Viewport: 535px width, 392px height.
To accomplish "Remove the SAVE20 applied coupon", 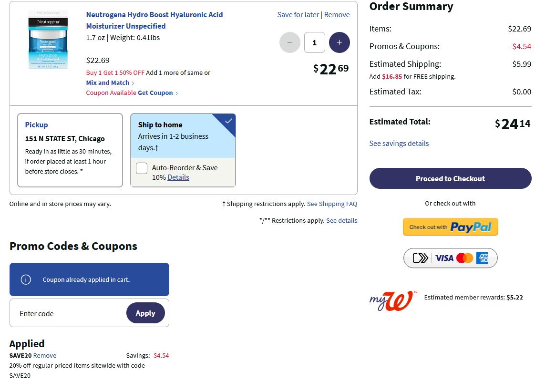I will (x=45, y=355).
